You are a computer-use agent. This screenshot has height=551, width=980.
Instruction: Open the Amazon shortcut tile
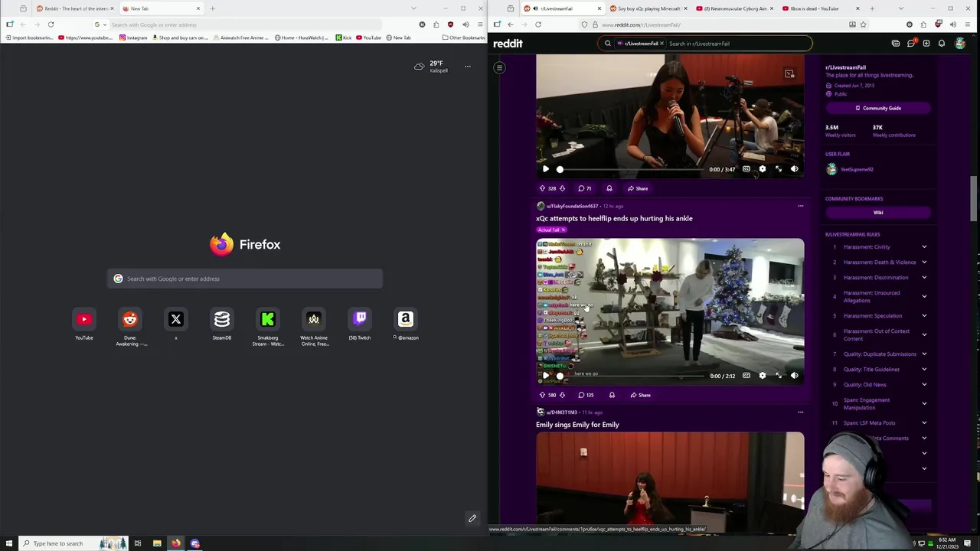click(406, 319)
